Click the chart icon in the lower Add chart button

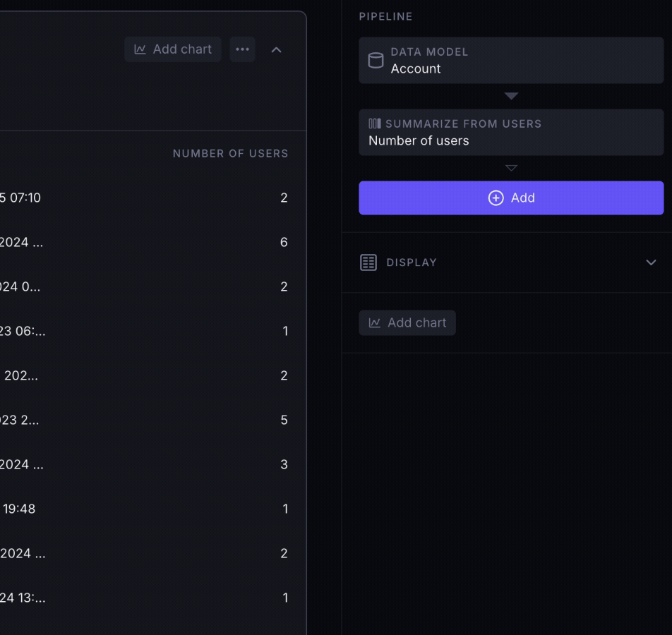(x=376, y=322)
